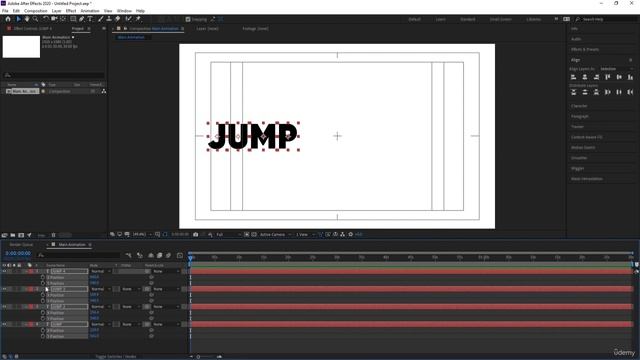Image resolution: width=640 pixels, height=360 pixels.
Task: Take a snapshot with the camera icon
Action: pyautogui.click(x=196, y=234)
